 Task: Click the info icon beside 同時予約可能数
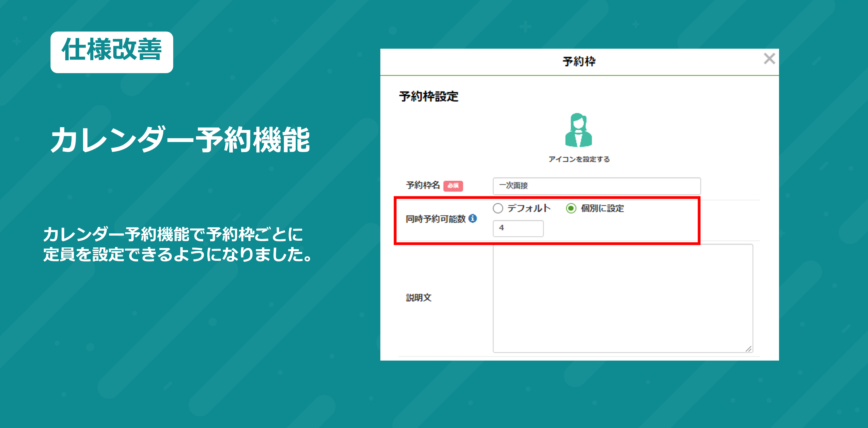coord(473,219)
